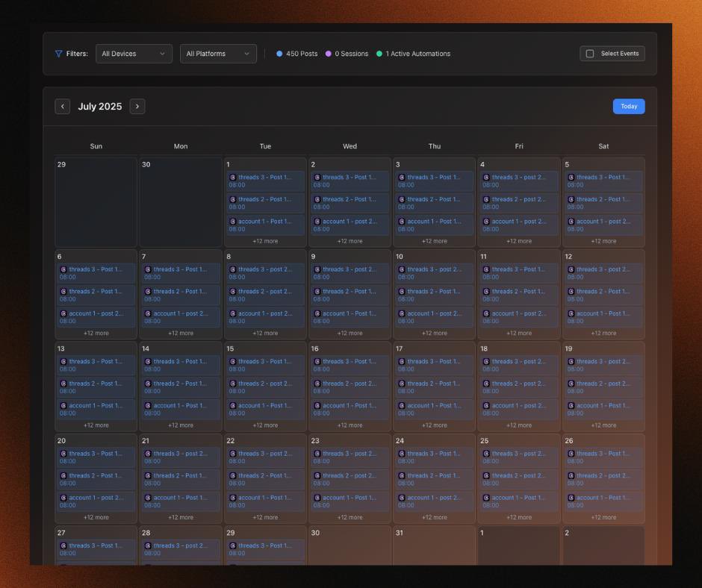Screen dimensions: 702x588
Task: Click the Threads icon on July 2 account 1 event
Action: coord(317,222)
